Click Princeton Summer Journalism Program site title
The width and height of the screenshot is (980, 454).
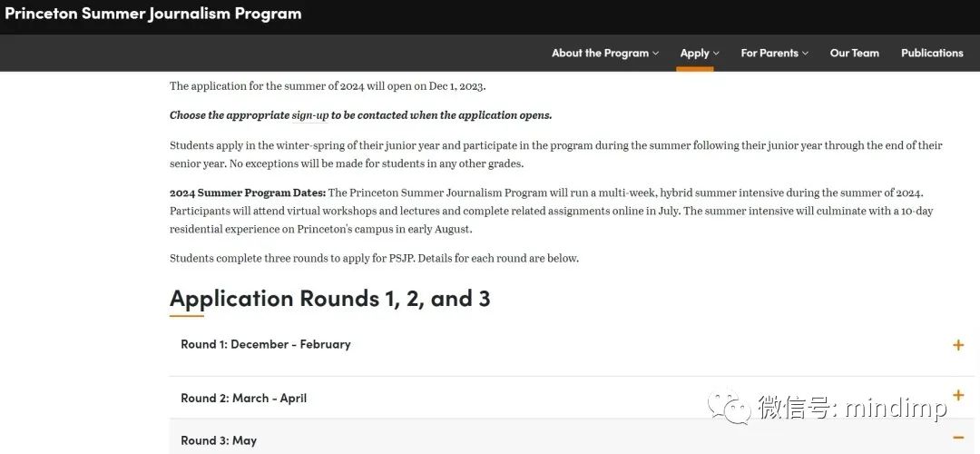coord(153,13)
